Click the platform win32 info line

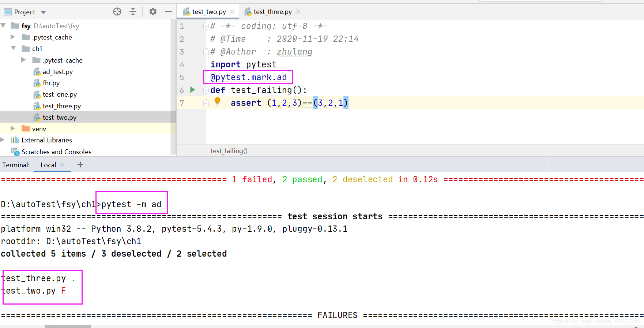pos(174,229)
